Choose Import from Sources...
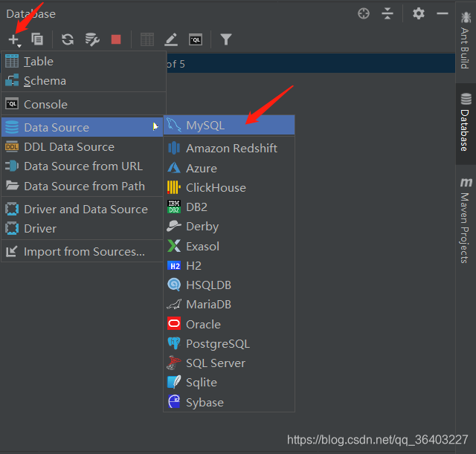This screenshot has height=454, width=476. (x=83, y=252)
